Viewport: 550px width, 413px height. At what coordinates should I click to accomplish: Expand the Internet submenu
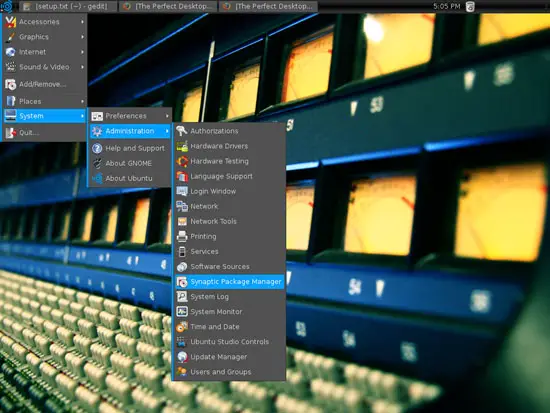45,52
